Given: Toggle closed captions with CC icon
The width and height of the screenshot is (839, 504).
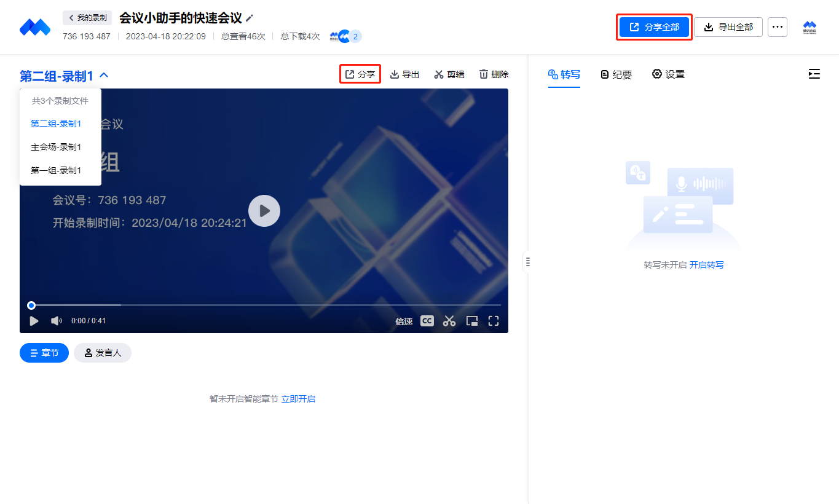Looking at the screenshot, I should pos(427,321).
